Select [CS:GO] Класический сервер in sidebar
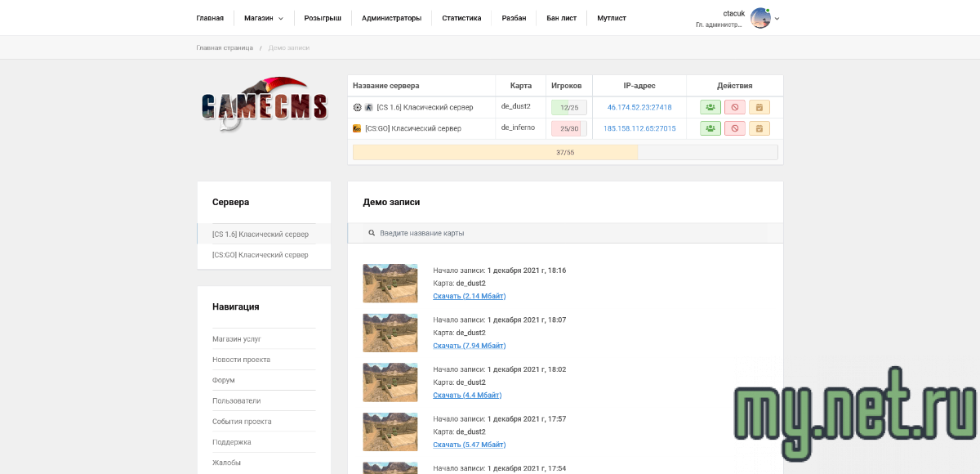The image size is (980, 474). pyautogui.click(x=261, y=255)
